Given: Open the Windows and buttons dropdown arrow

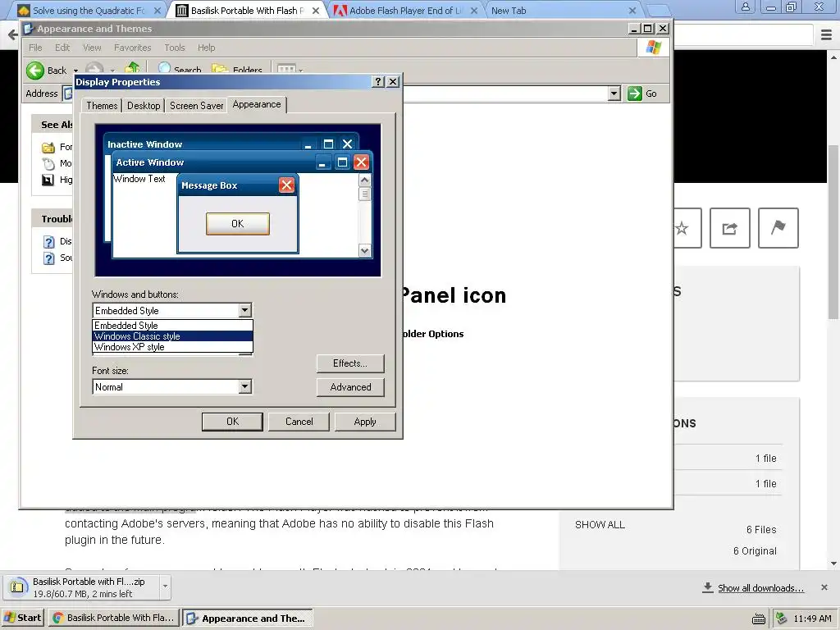Looking at the screenshot, I should (x=244, y=310).
